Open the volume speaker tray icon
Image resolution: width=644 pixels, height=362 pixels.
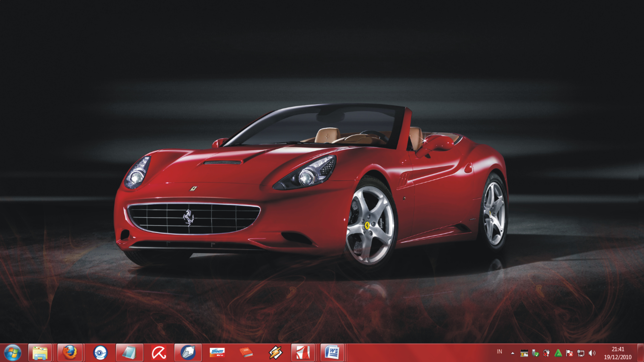(592, 353)
